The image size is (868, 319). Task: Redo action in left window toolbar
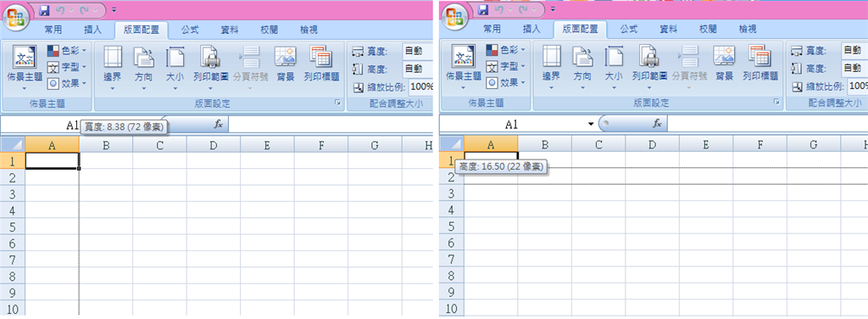(85, 9)
